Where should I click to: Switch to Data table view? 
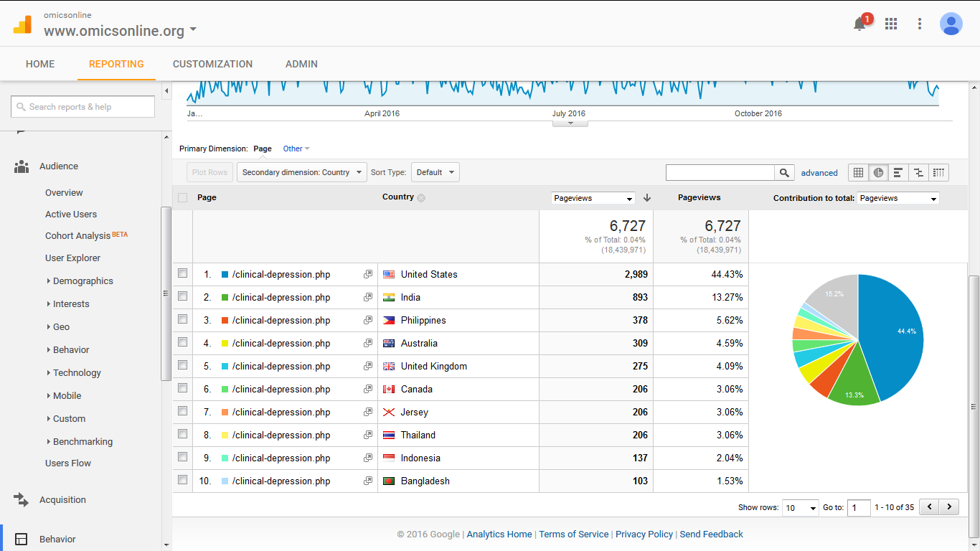coord(858,172)
